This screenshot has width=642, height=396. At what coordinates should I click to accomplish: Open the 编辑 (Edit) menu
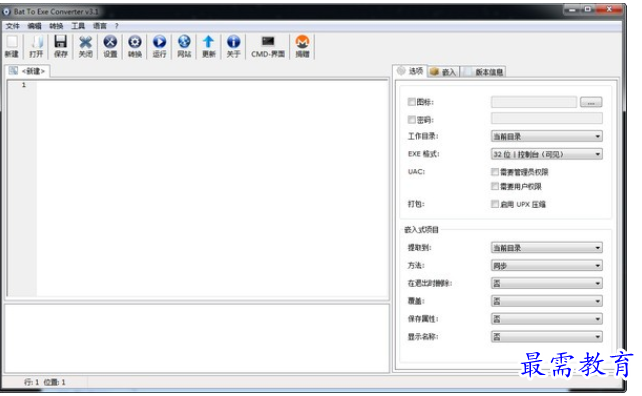pyautogui.click(x=34, y=26)
